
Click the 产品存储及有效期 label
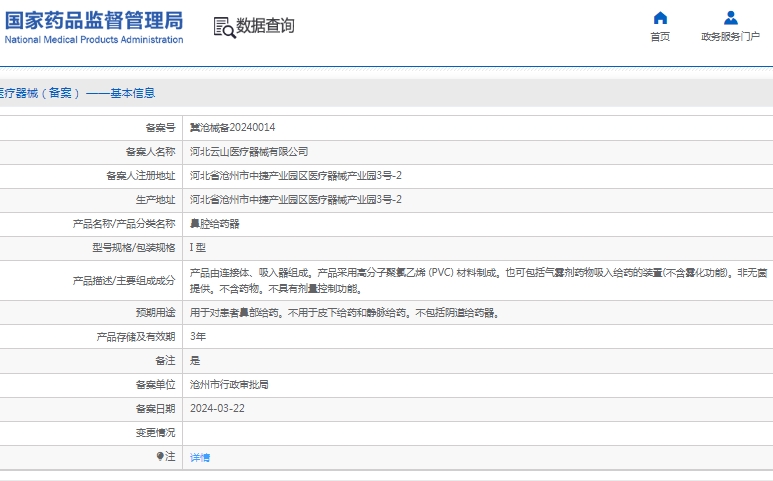[x=136, y=337]
